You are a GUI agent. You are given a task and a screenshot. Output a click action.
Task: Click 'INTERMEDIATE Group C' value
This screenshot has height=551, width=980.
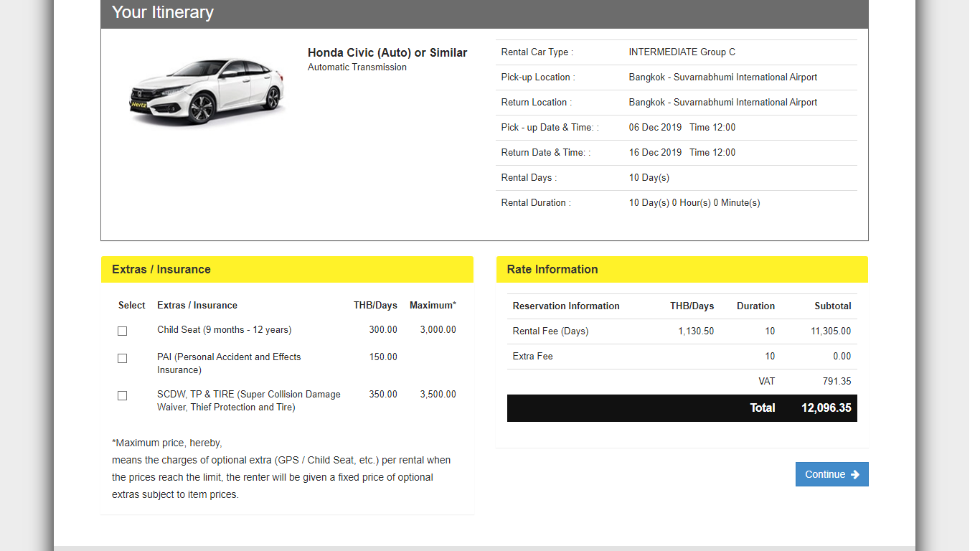pyautogui.click(x=682, y=52)
